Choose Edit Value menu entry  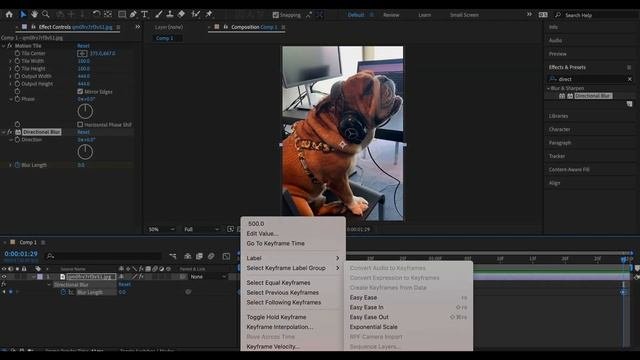[262, 233]
